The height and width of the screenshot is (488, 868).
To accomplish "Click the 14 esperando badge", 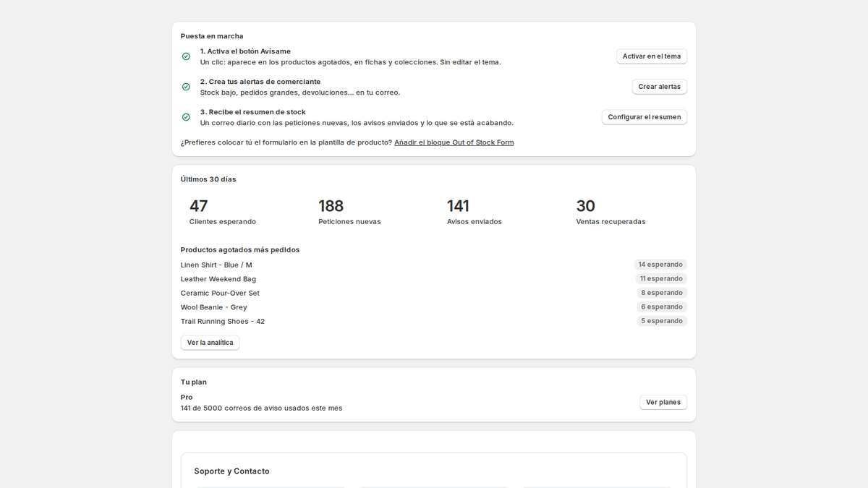I will (x=660, y=265).
